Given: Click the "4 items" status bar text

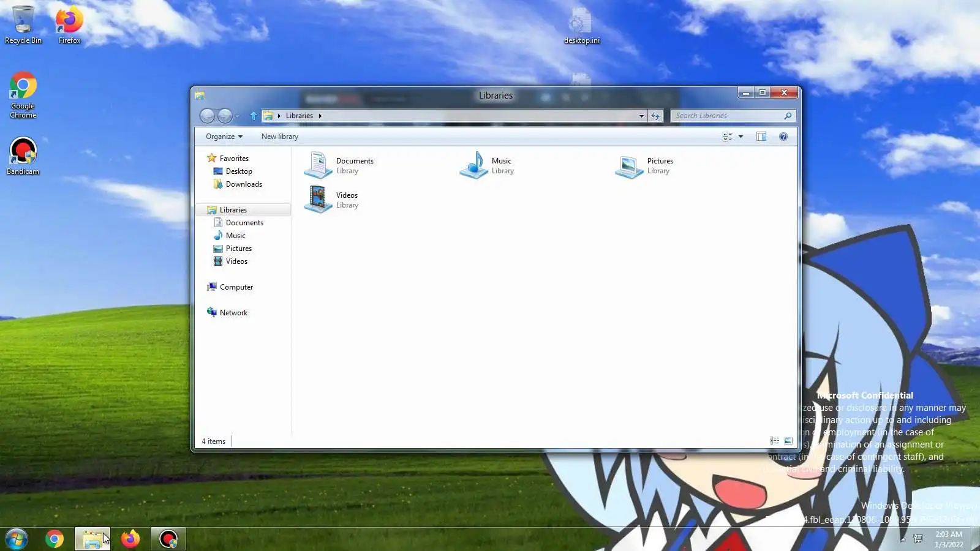Looking at the screenshot, I should pyautogui.click(x=214, y=441).
